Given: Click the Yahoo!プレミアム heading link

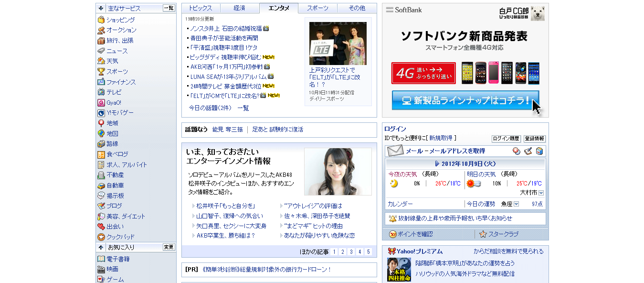Looking at the screenshot, I should coord(419,251).
